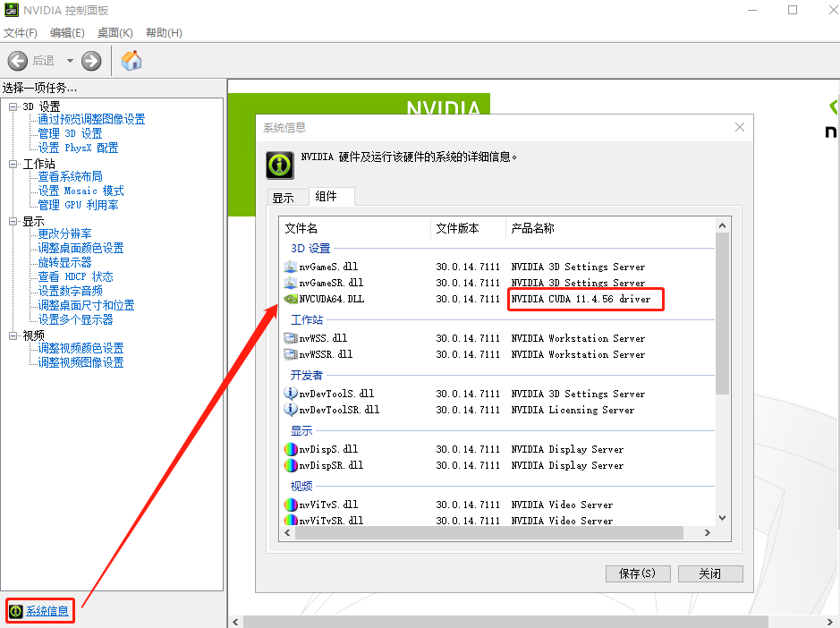Go to the home page icon
Screen dimensions: 840x628
tap(132, 61)
